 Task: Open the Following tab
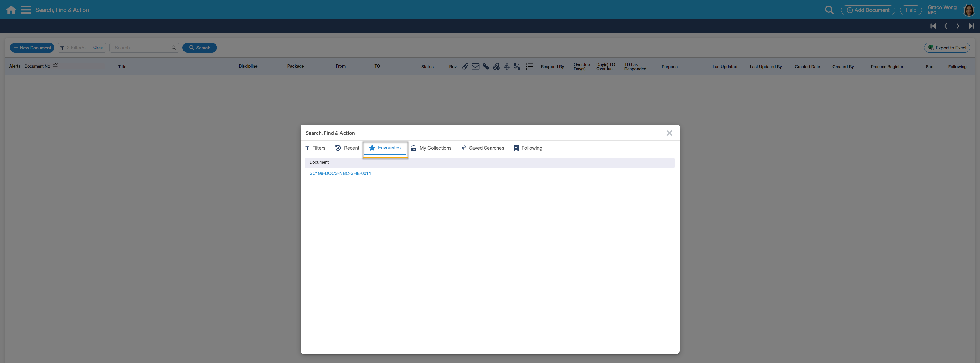[x=528, y=148]
